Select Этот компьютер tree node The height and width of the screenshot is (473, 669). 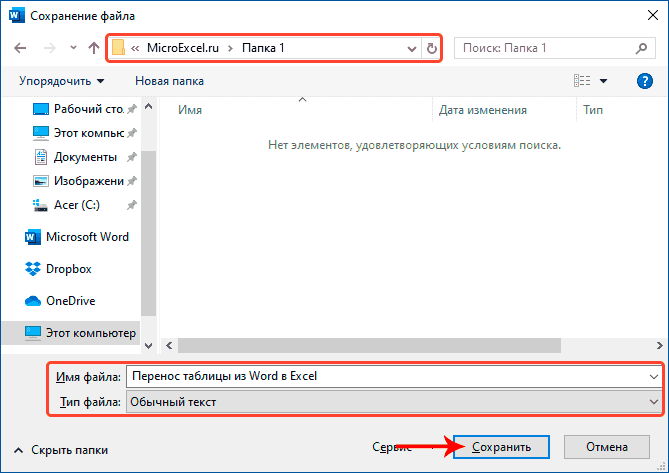[x=71, y=333]
